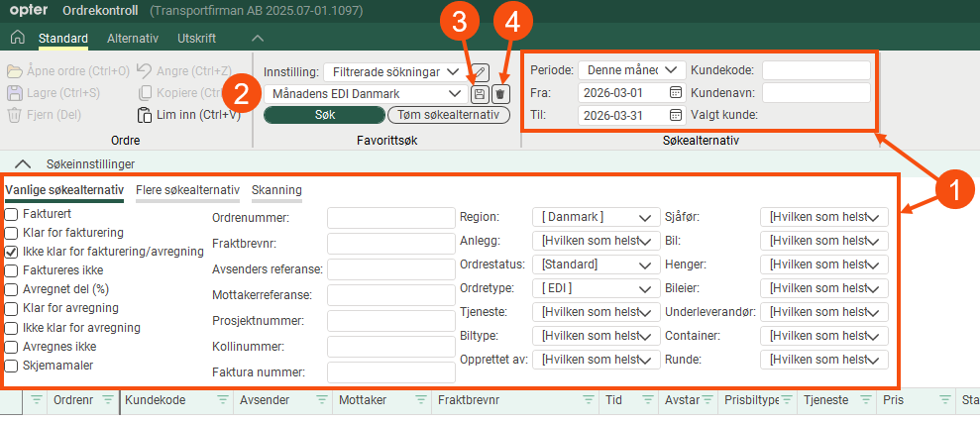Screen dimensions: 980x423
Task: Click the Tøm søkealternativ button
Action: pos(448,115)
